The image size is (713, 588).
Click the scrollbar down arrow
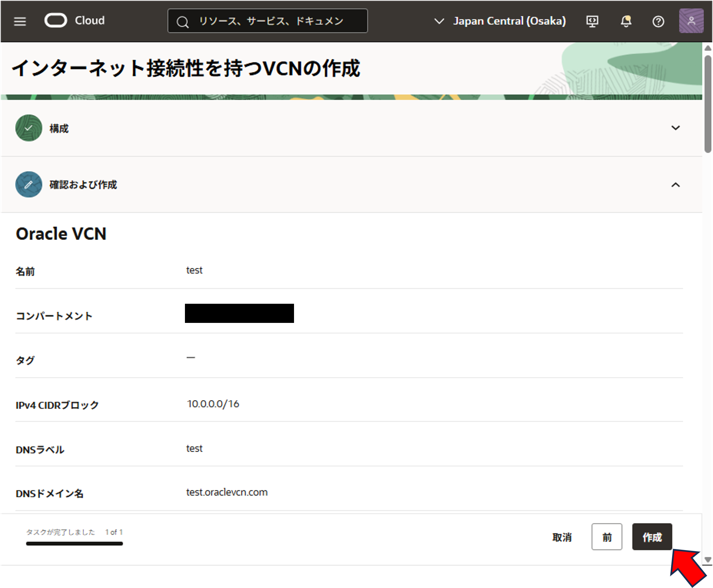click(x=708, y=560)
